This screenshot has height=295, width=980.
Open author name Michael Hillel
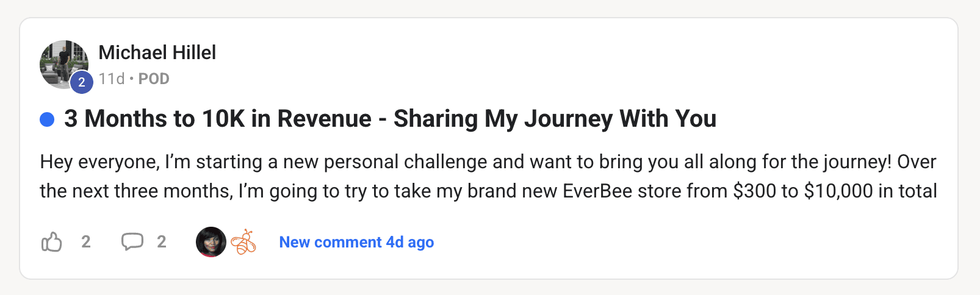pos(157,52)
